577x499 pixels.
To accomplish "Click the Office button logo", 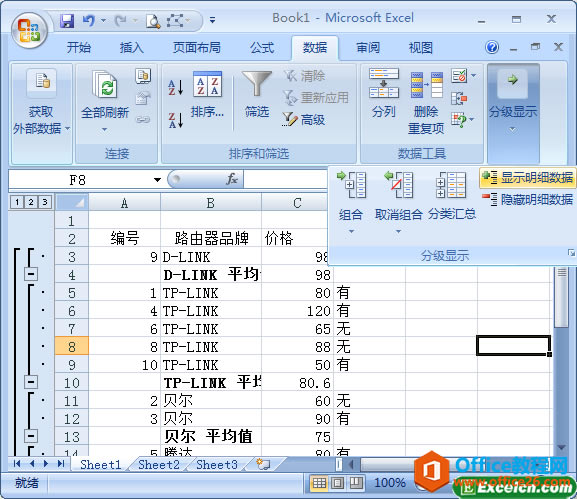I will tap(29, 30).
